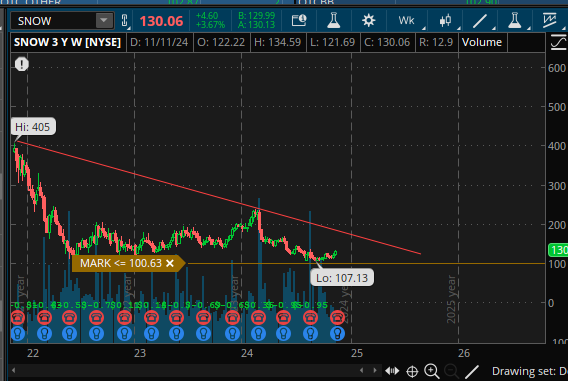
Task: Click the bid price B: 129.99
Action: pos(256,16)
